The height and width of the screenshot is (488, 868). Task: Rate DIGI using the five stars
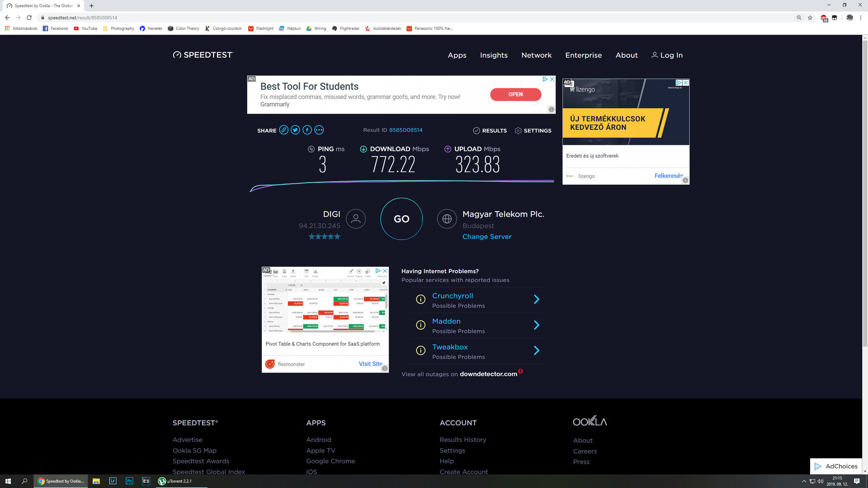(324, 237)
